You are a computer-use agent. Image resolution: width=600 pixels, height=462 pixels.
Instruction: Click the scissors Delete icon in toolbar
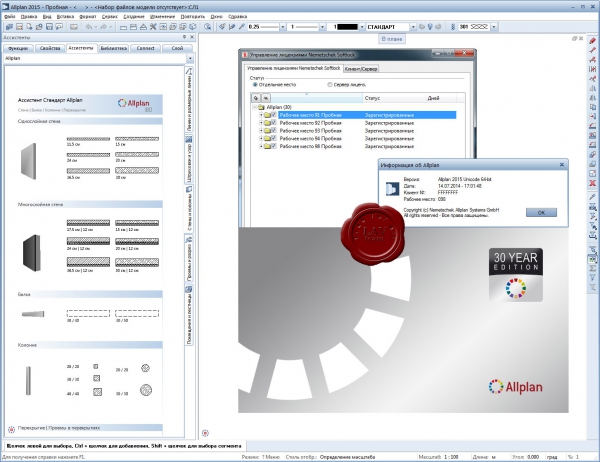point(153,27)
